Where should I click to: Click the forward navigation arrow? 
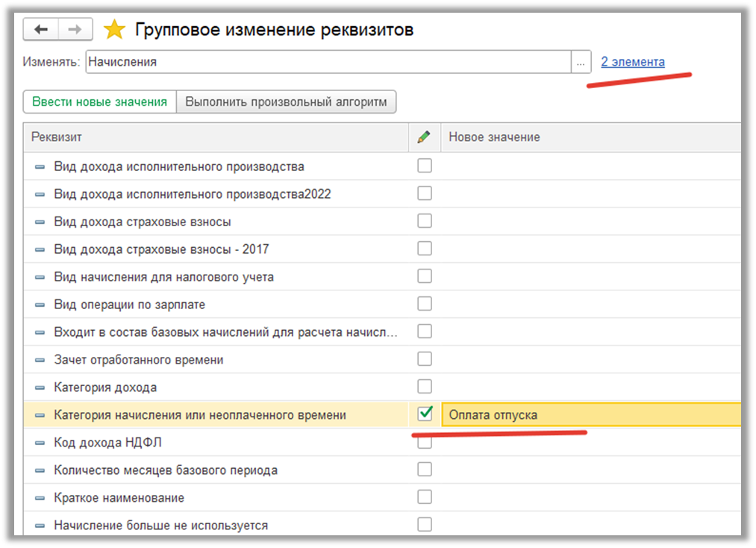[75, 30]
